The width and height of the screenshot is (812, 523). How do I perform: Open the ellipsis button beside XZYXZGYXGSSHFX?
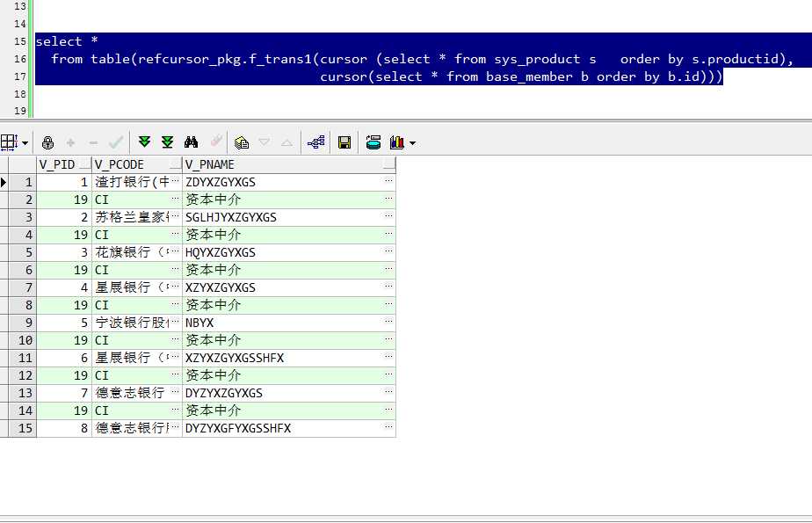388,357
